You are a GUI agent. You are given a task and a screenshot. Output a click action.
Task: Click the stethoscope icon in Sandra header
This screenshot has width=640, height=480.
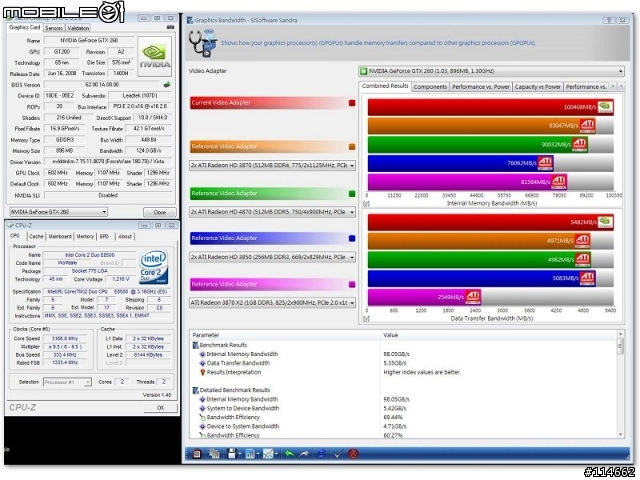202,43
